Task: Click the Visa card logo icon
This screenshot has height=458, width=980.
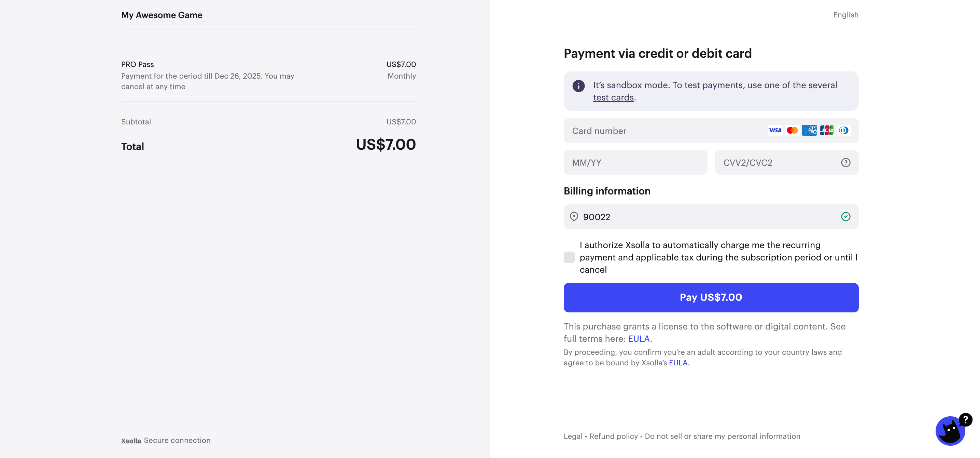Action: 775,131
